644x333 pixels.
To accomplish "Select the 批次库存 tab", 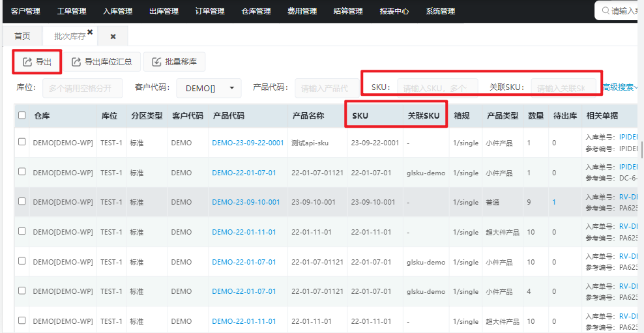I will 70,36.
